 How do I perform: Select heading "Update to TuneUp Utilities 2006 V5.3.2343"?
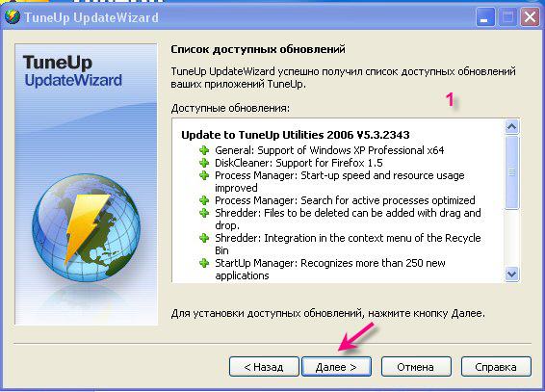click(296, 135)
